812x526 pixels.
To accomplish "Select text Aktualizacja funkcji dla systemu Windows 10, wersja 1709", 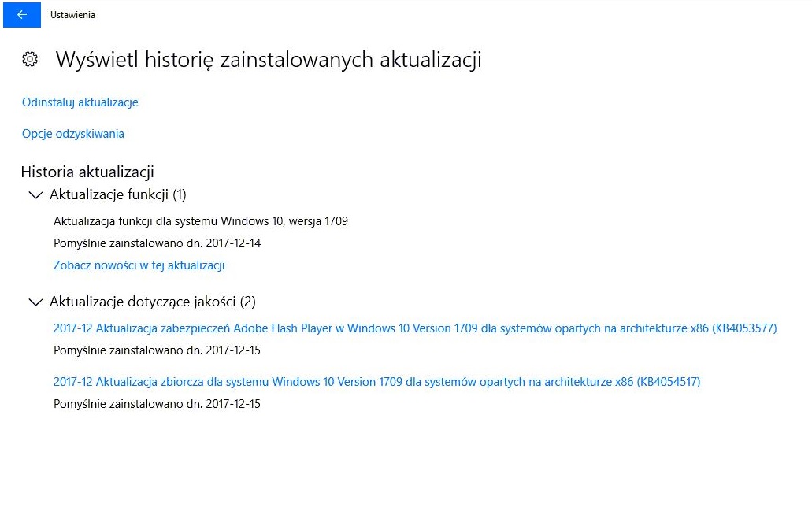I will tap(200, 221).
